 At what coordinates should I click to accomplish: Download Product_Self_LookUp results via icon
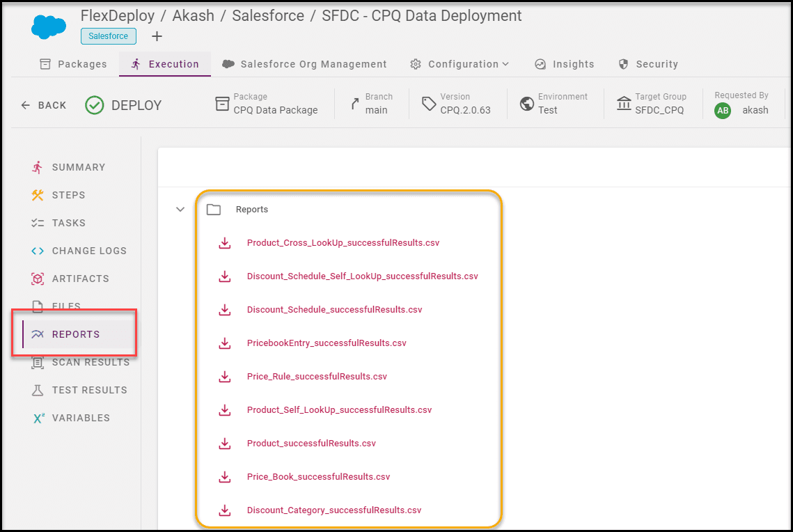tap(225, 410)
